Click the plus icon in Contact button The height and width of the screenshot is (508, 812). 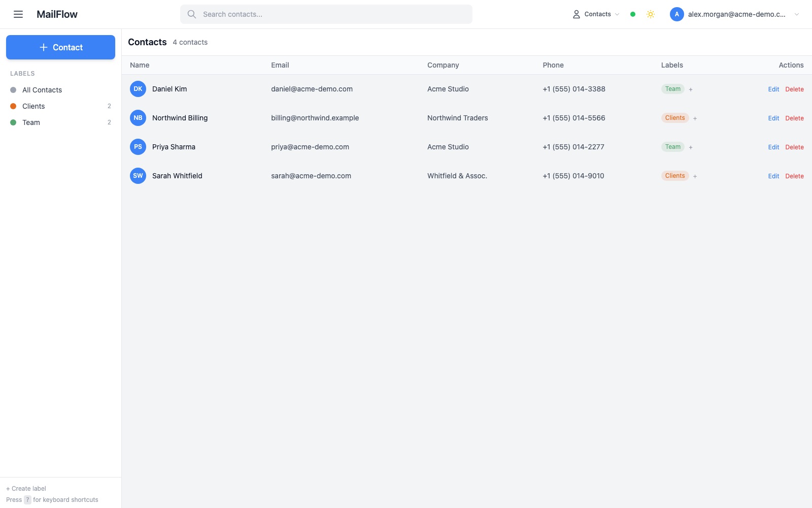click(x=44, y=47)
